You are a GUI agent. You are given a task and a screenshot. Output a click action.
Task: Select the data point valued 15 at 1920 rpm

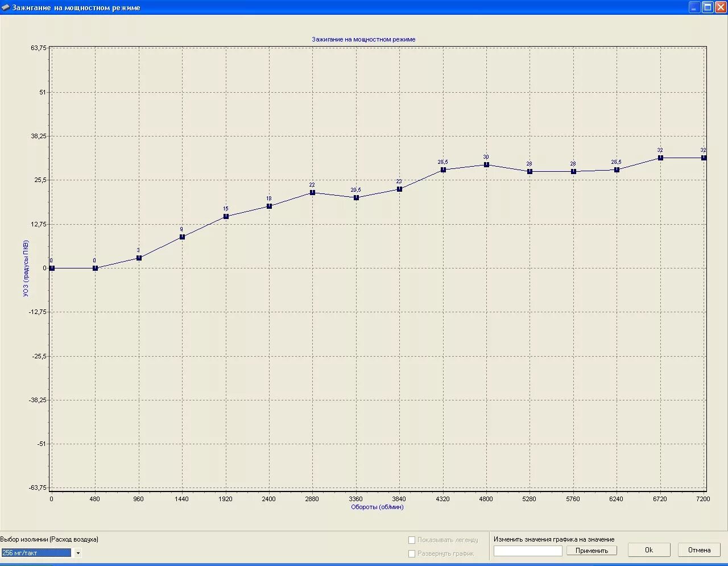(x=226, y=216)
